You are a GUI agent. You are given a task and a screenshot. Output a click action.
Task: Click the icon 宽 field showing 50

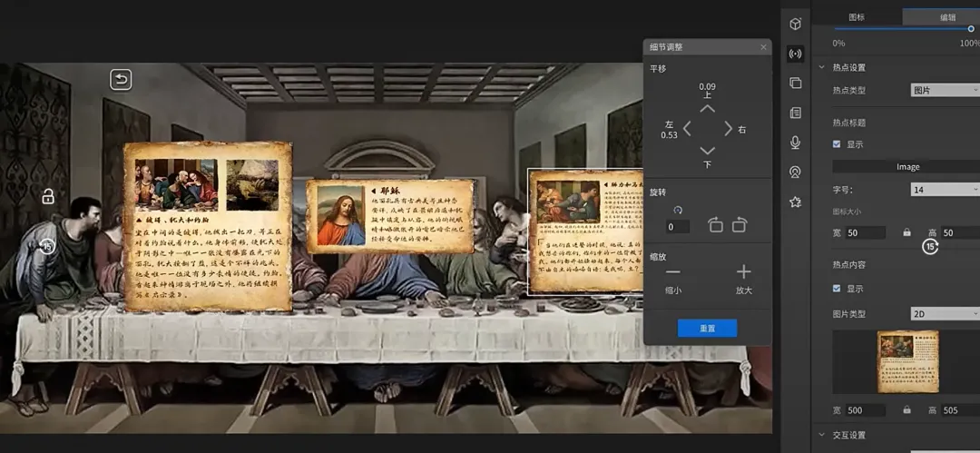(865, 232)
